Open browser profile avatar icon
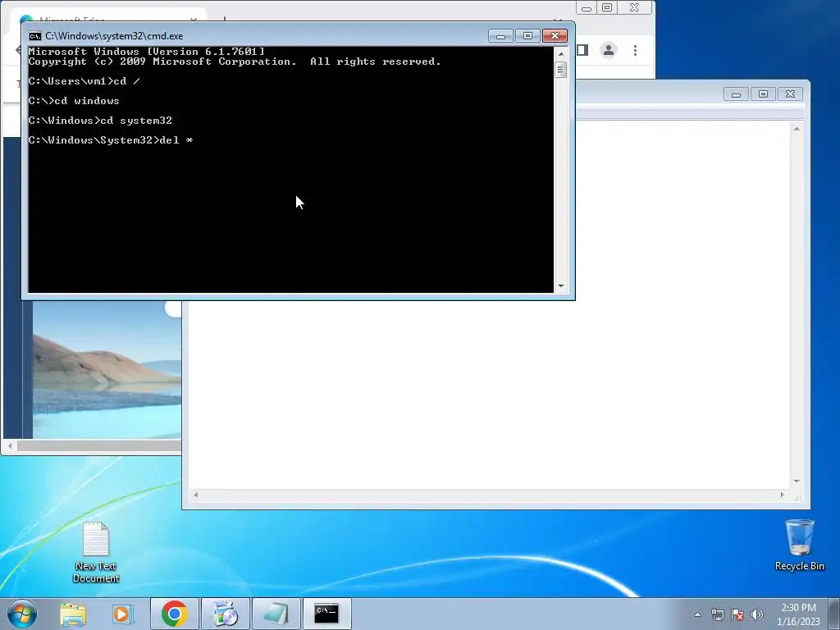Viewport: 840px width, 630px height. 609,50
